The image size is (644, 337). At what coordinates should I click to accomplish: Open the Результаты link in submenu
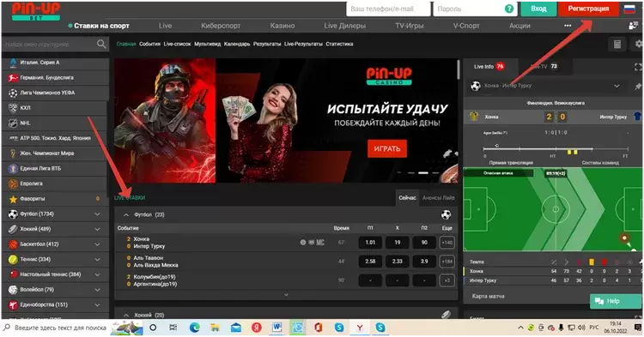click(x=267, y=44)
